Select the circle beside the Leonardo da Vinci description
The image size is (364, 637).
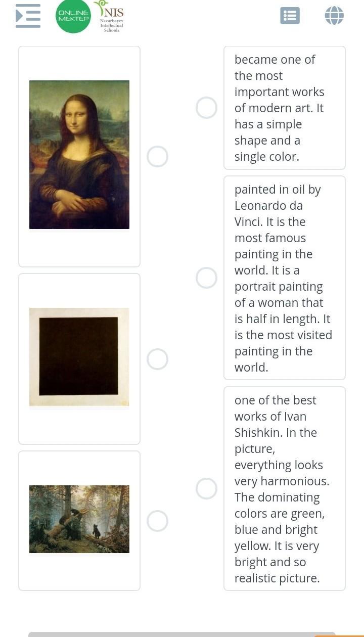coord(206,278)
